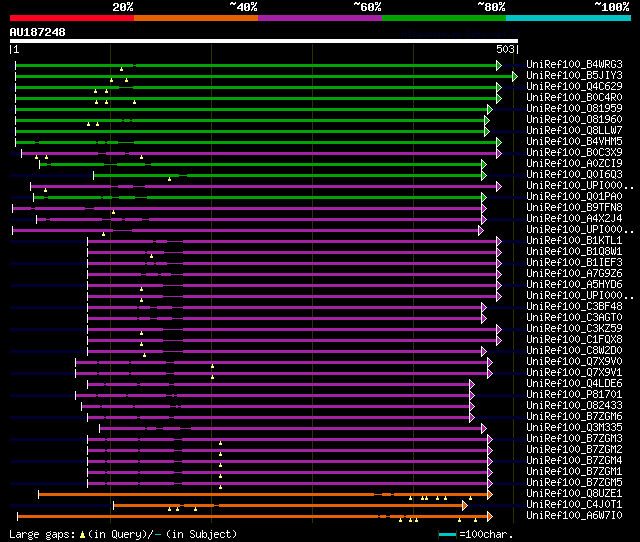Screen dimensions: 640x542
Task: Select the UniRef100_B9TFN8 label
Action: (574, 207)
